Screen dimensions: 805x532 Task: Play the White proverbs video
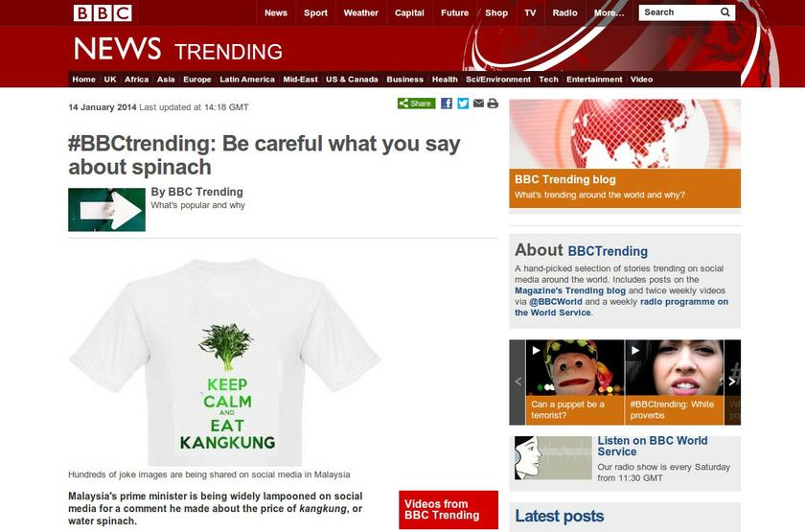click(x=674, y=382)
